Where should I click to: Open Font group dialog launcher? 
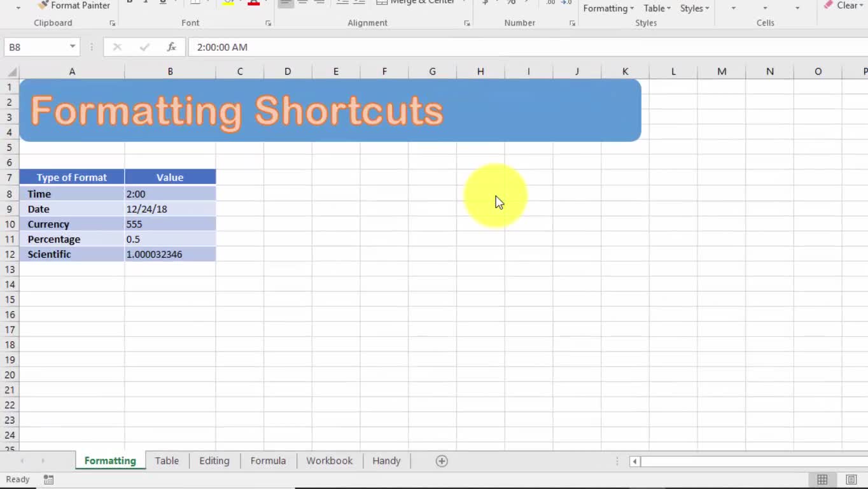pyautogui.click(x=268, y=23)
